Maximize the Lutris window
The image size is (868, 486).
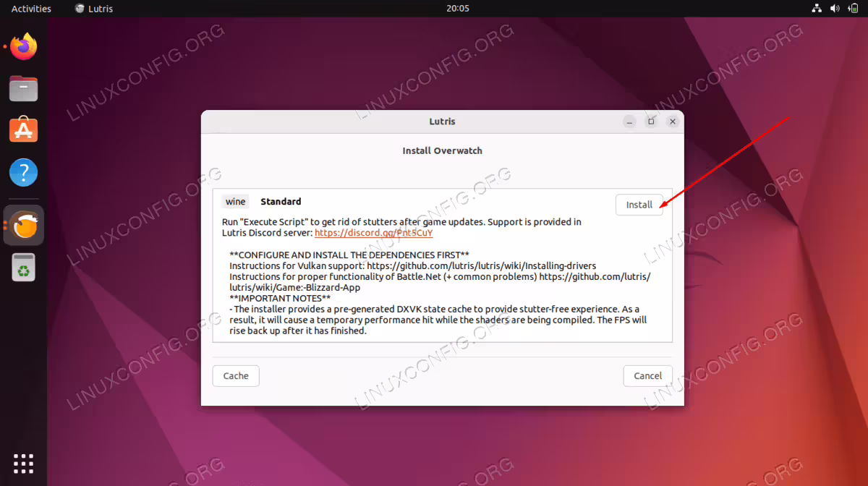651,121
